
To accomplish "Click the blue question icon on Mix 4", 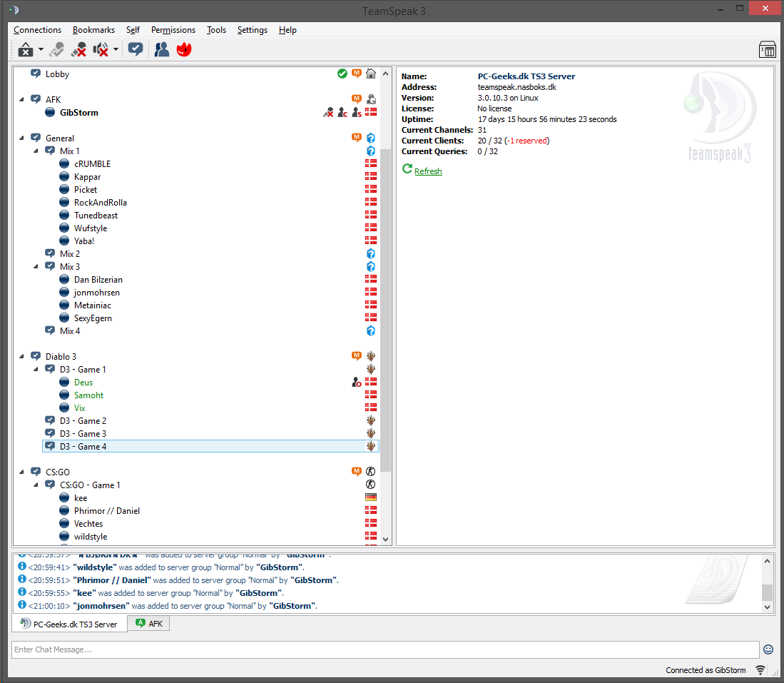I will (370, 330).
